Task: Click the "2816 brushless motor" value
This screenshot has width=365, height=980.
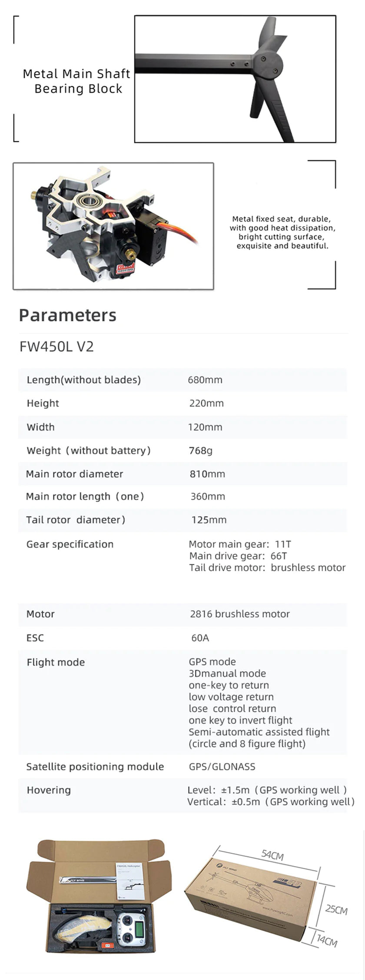Action: pyautogui.click(x=239, y=614)
